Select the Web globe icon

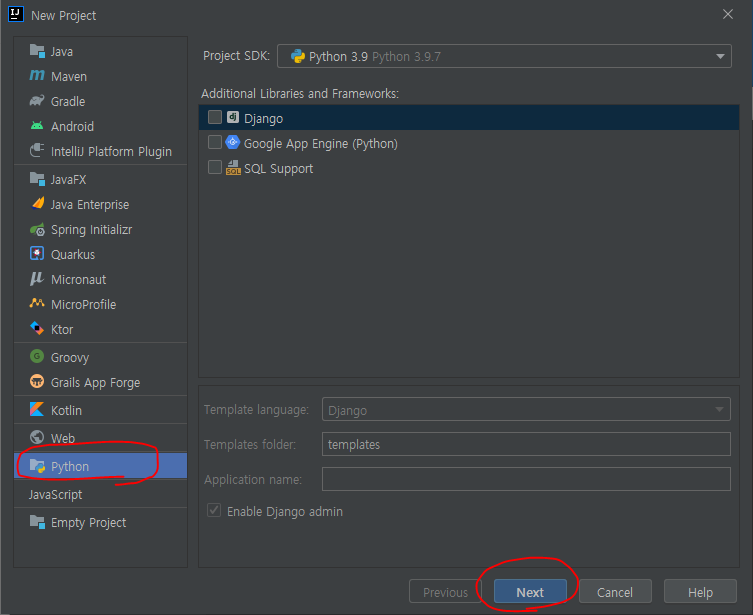[37, 437]
